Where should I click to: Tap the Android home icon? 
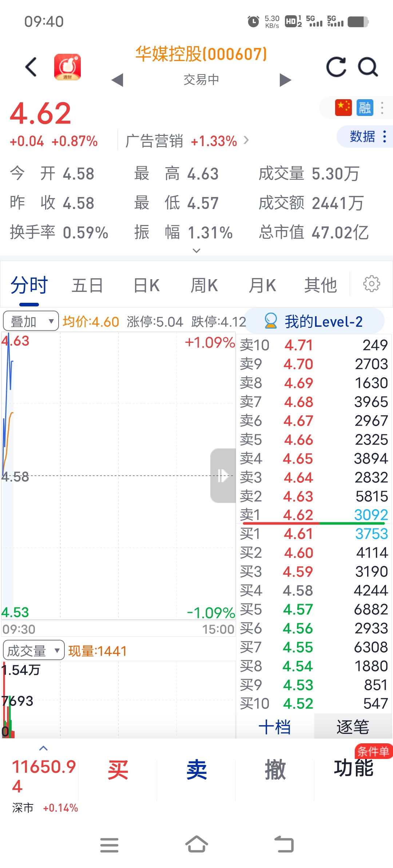(196, 844)
